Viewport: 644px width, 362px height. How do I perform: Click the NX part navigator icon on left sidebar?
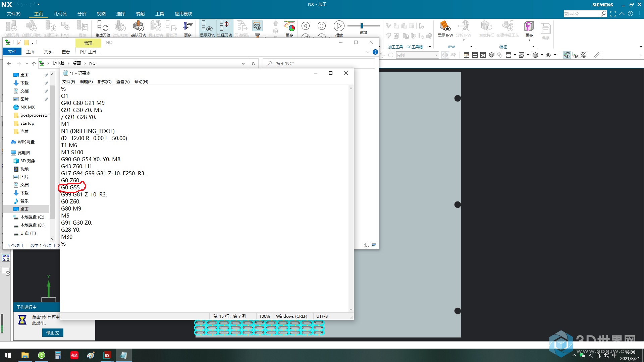[x=6, y=258]
